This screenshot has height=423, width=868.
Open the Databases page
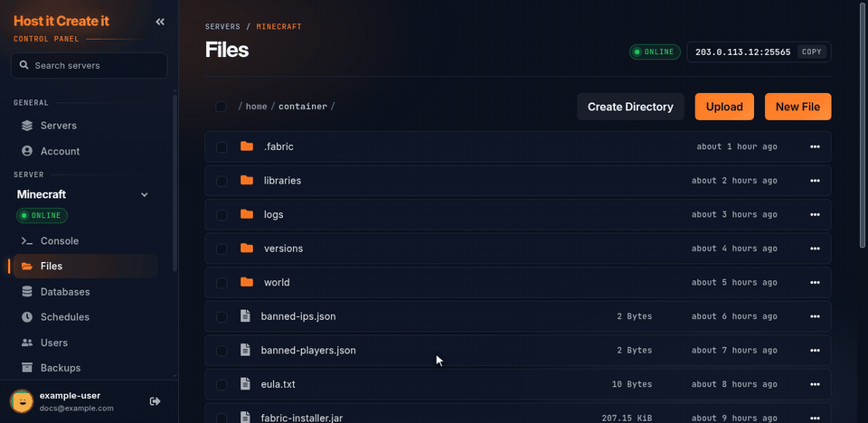coord(85,292)
